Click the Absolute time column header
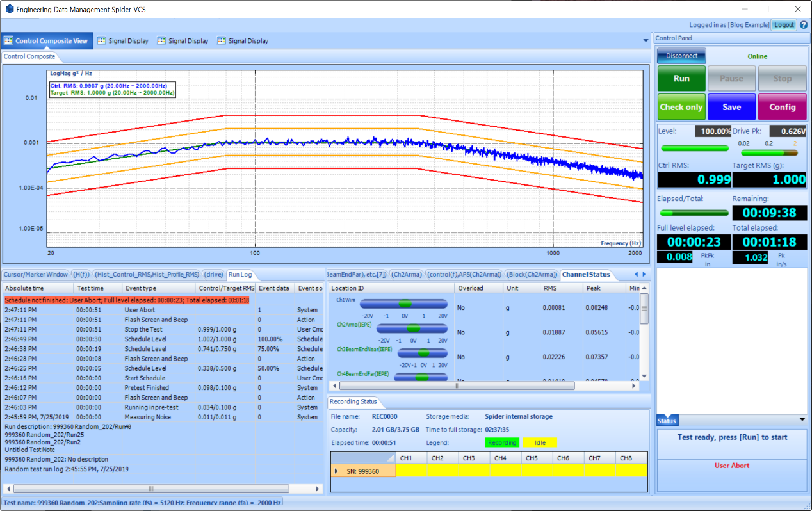This screenshot has width=812, height=511. 37,288
